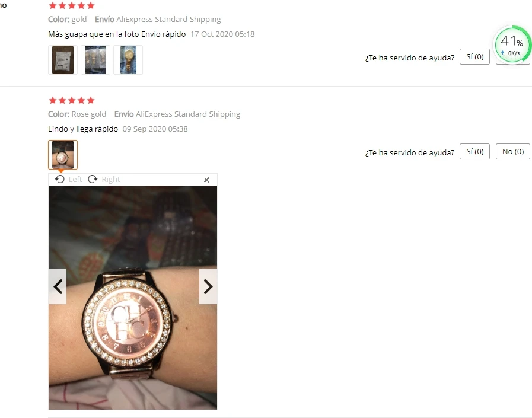
Task: Vote Sí on the Rose gold review
Action: 474,152
